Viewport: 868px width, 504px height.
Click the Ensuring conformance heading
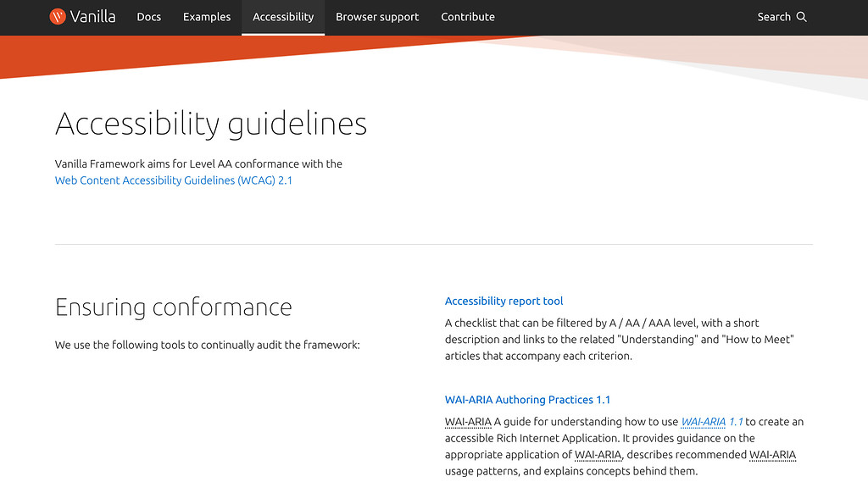pyautogui.click(x=174, y=307)
